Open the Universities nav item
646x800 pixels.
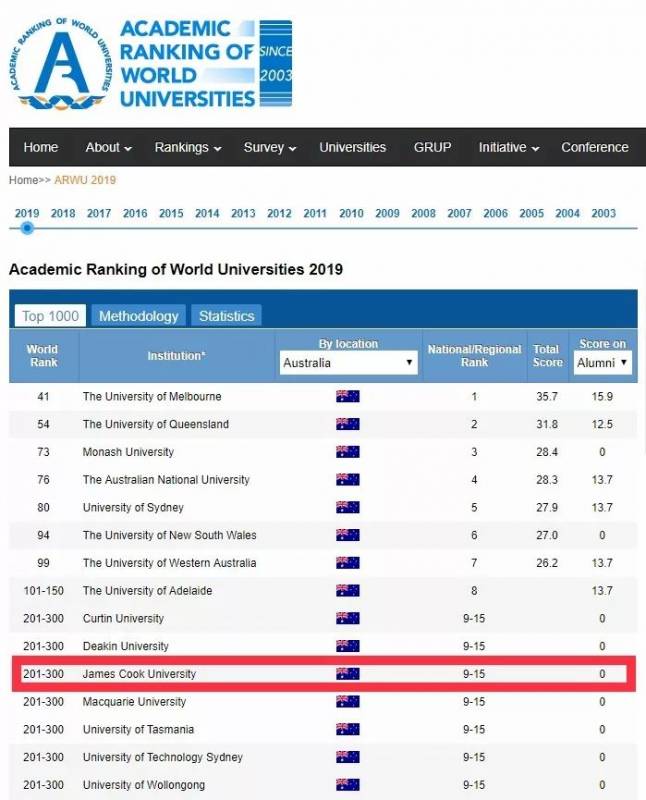pos(352,147)
